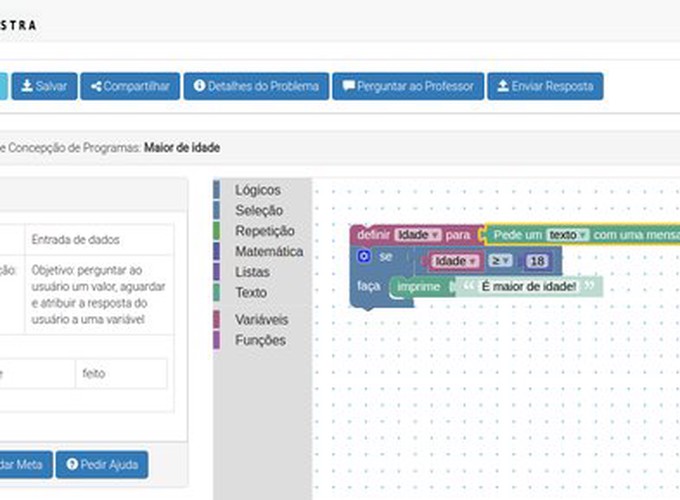Click the Compartilhar share icon
Viewport: 680px width, 500px height.
click(96, 87)
